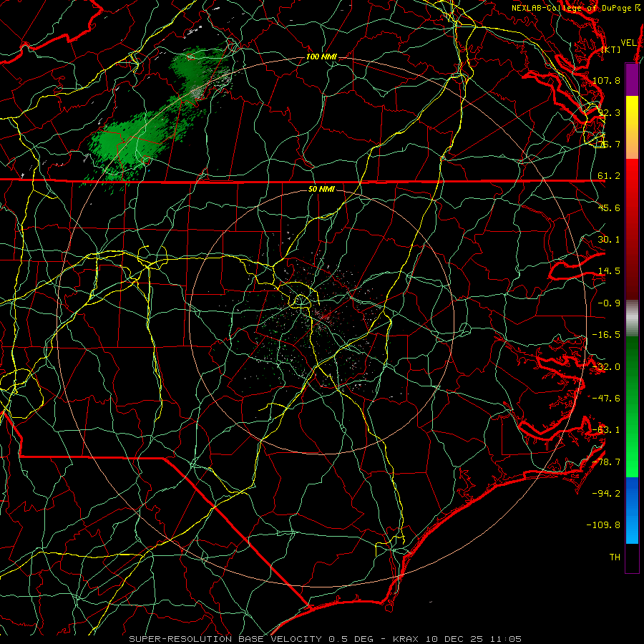Click the 50 NMI range ring label
This screenshot has width=644, height=644.
(x=321, y=190)
